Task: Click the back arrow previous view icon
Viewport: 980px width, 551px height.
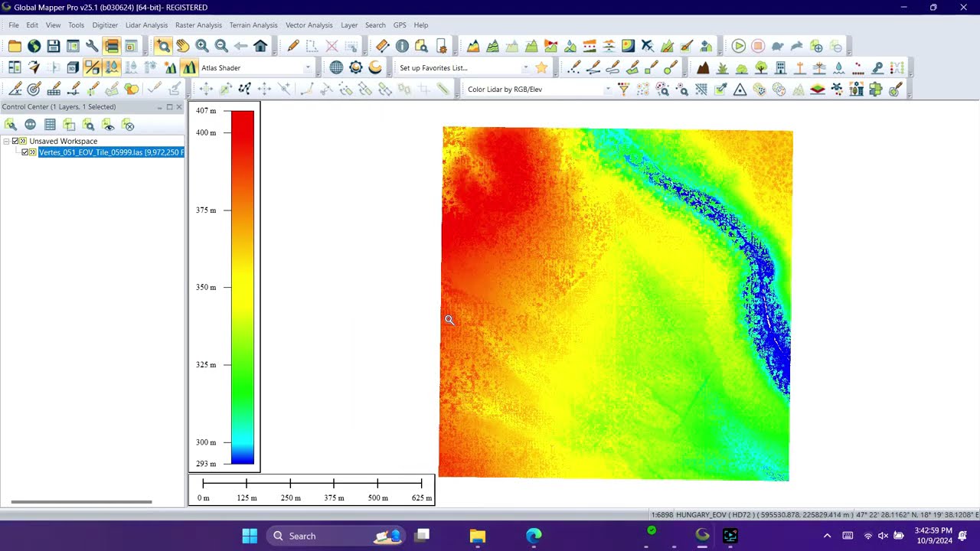Action: [240, 47]
